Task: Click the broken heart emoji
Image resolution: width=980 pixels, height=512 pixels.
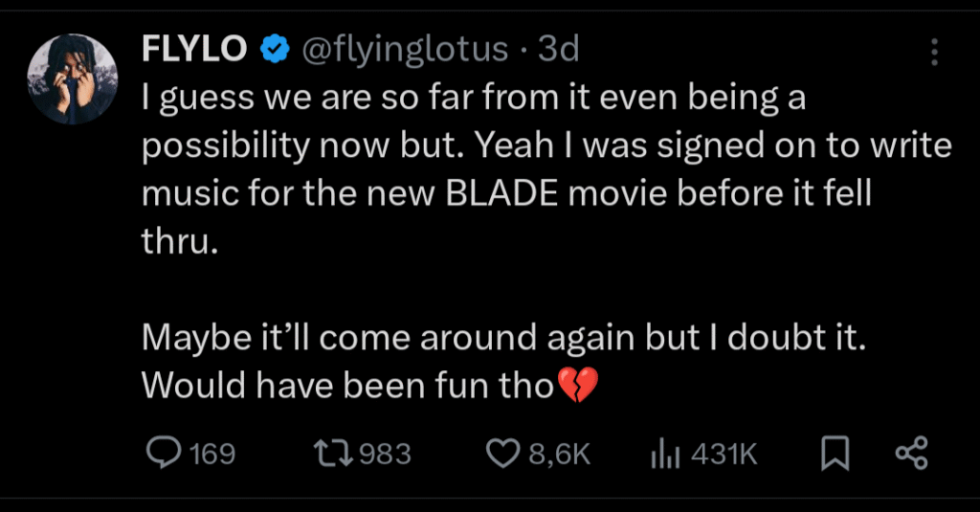Action: pyautogui.click(x=577, y=386)
